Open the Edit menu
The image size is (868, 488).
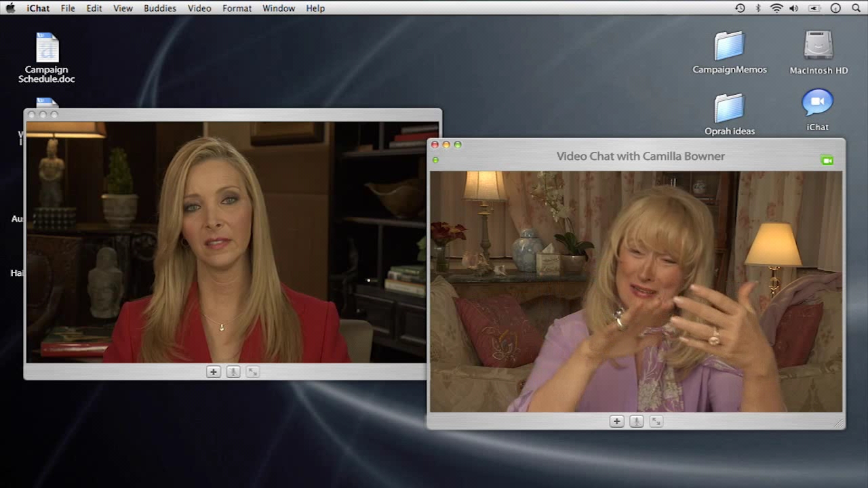point(94,8)
